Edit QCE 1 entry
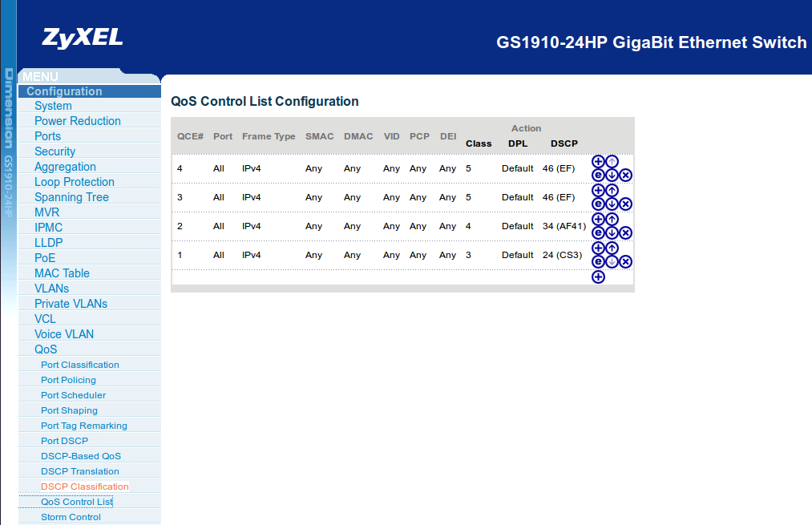The height and width of the screenshot is (525, 812). (598, 262)
